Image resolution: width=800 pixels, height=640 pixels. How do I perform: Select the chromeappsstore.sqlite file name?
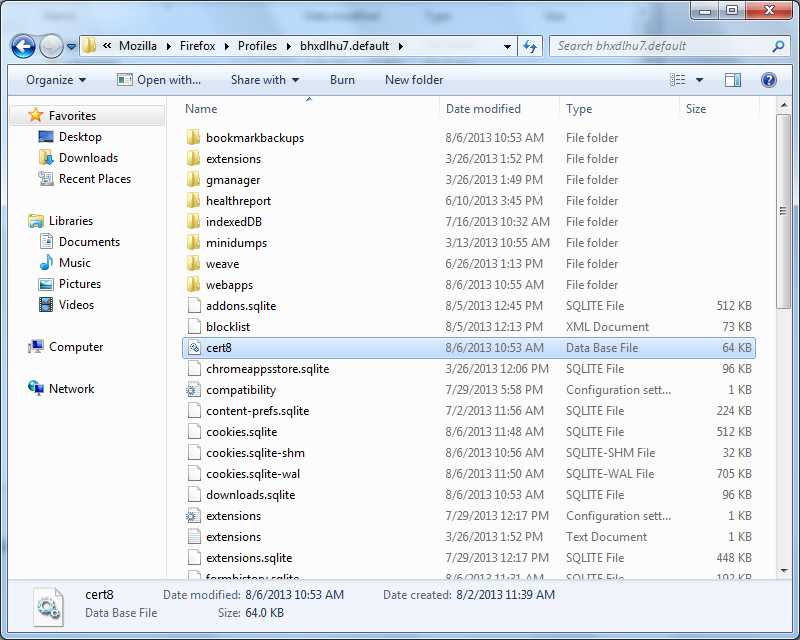pos(267,368)
